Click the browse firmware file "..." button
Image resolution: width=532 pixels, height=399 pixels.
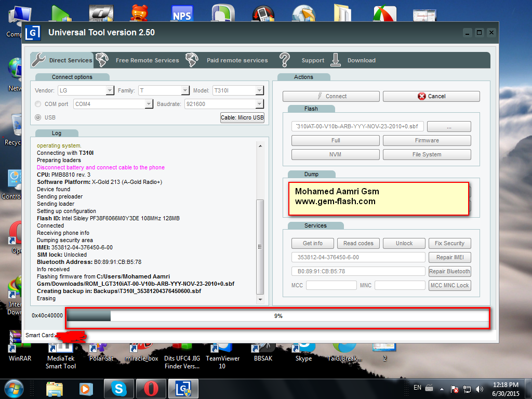pyautogui.click(x=449, y=127)
